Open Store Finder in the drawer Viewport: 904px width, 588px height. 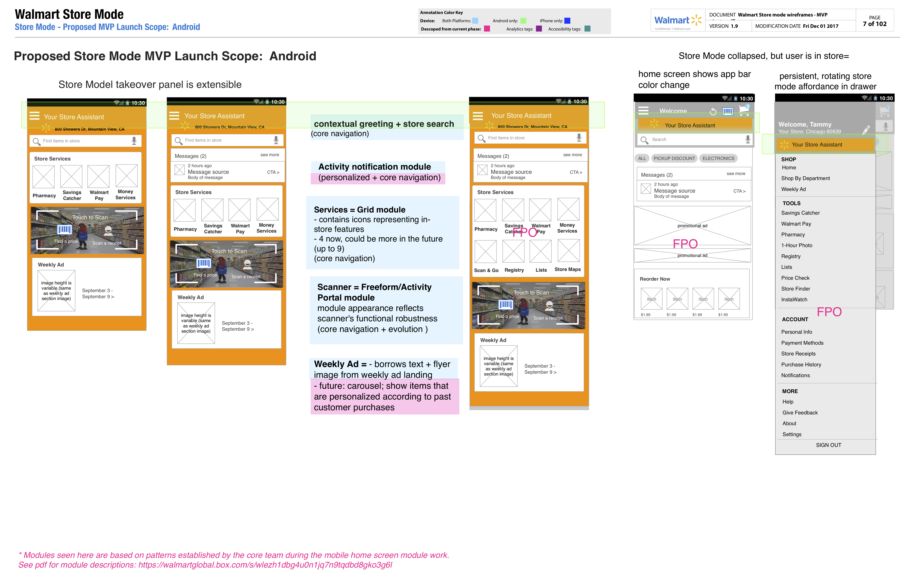pyautogui.click(x=795, y=289)
